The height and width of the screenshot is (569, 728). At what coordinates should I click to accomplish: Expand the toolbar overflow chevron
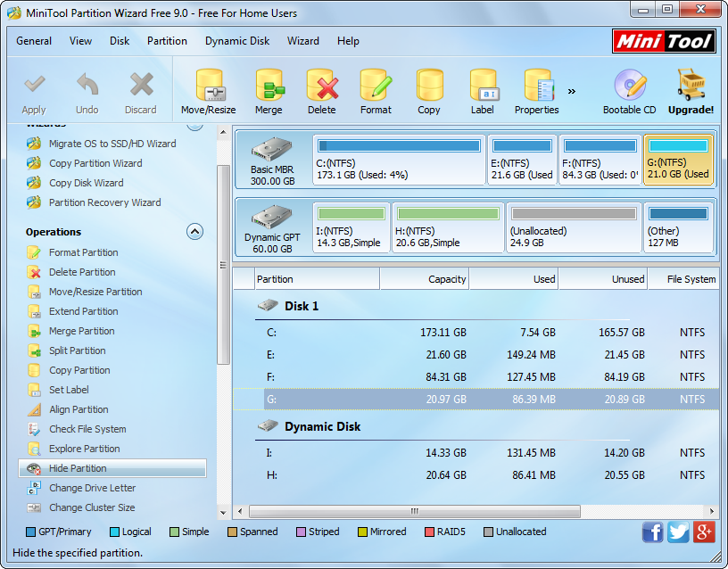pos(572,92)
